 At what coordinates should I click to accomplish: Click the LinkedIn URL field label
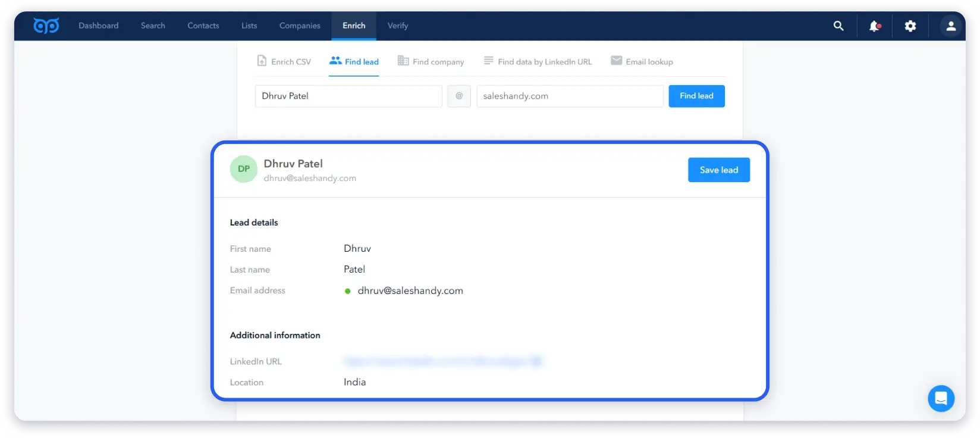[x=256, y=361]
